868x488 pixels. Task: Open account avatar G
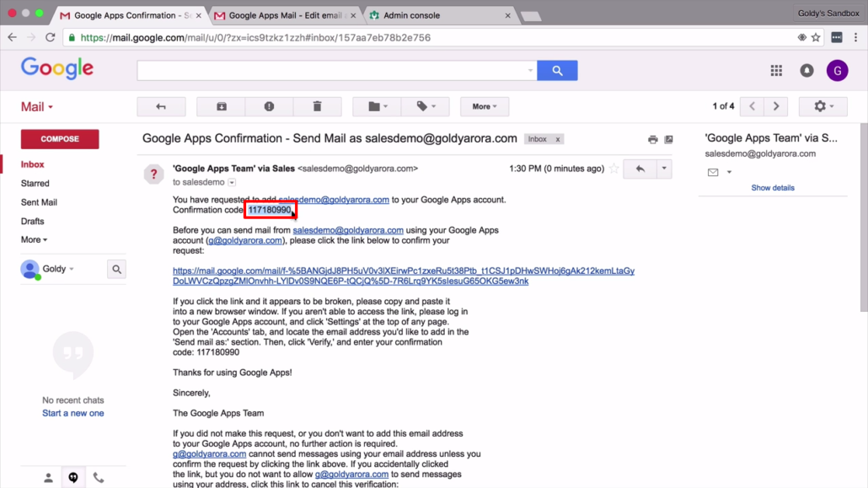click(837, 70)
